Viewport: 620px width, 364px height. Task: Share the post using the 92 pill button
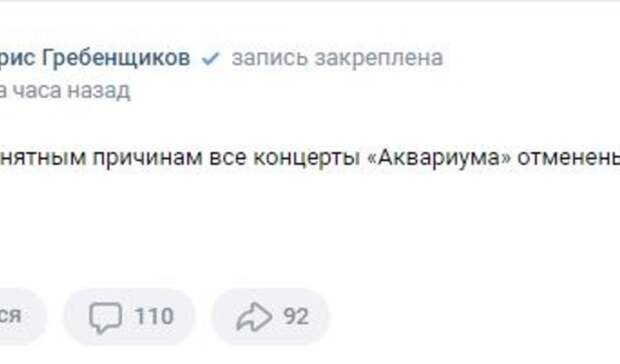[x=270, y=317]
